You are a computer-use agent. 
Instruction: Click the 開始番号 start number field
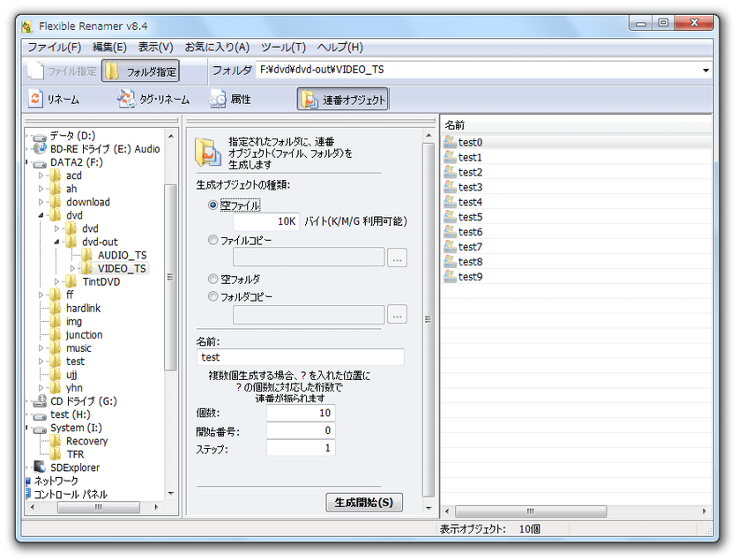[x=301, y=430]
